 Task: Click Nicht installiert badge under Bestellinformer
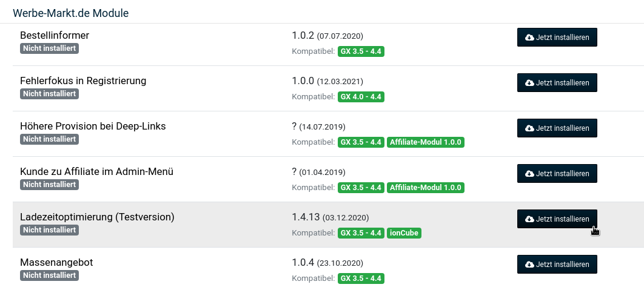coord(49,48)
